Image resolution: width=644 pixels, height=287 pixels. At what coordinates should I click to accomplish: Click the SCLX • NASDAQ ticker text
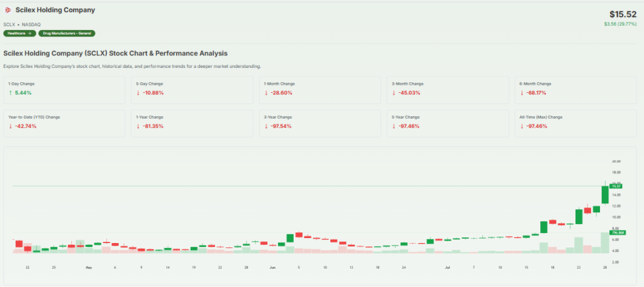[x=22, y=24]
